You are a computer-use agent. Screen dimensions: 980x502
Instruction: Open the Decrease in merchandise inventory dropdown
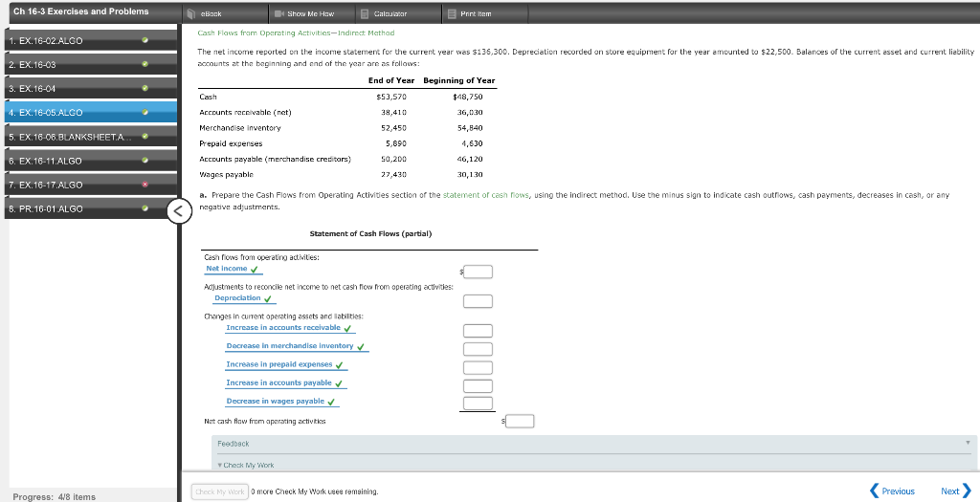[x=297, y=346]
